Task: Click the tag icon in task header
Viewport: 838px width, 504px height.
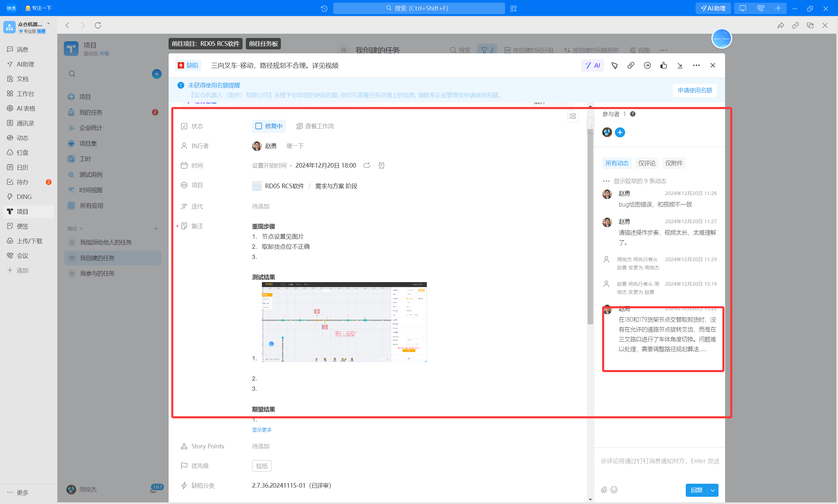Action: 614,65
